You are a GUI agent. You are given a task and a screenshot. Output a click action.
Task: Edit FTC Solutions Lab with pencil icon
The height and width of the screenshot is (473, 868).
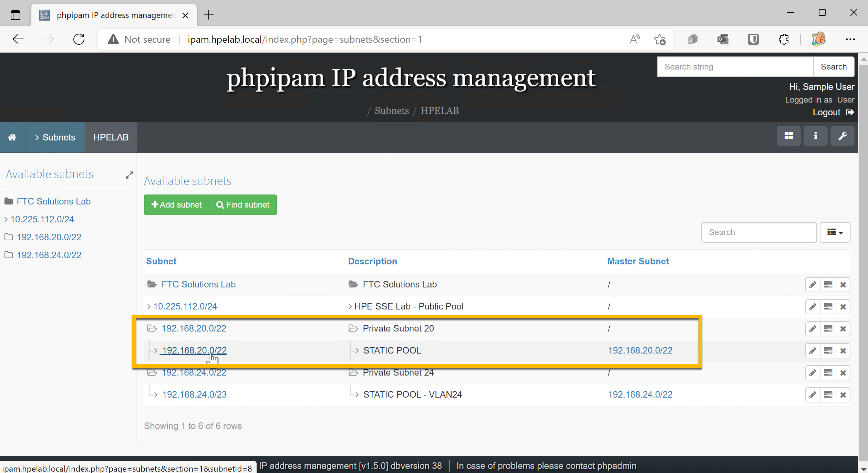pos(813,285)
